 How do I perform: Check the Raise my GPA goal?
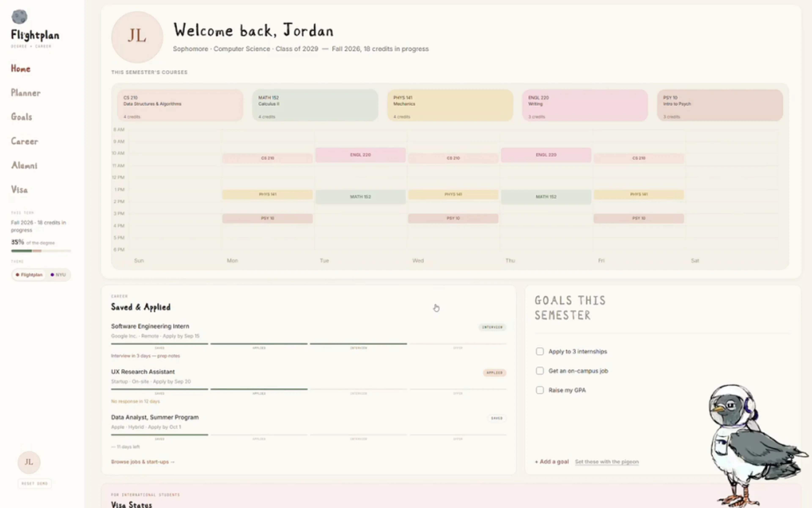coord(540,390)
